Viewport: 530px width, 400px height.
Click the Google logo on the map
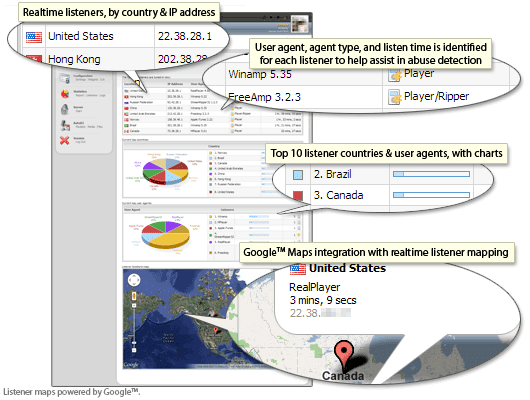pos(131,364)
